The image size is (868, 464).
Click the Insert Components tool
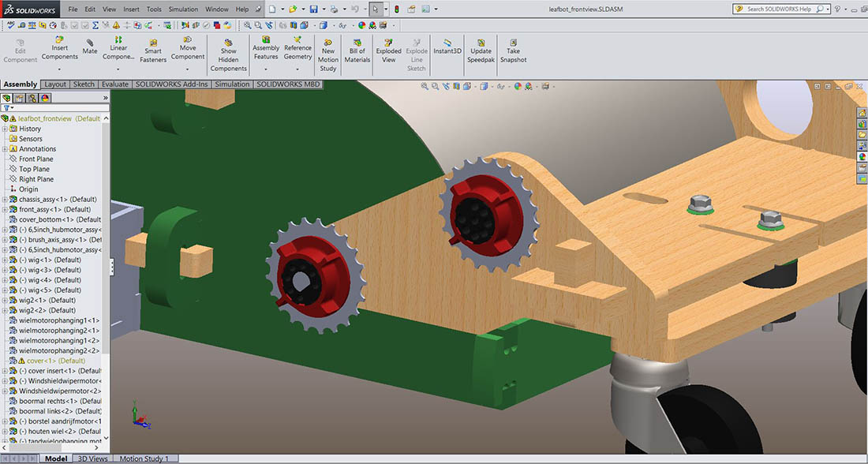[60, 47]
